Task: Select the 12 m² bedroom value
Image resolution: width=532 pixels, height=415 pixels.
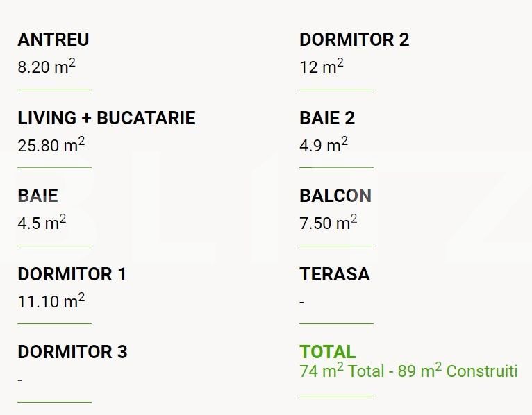Action: coord(322,68)
